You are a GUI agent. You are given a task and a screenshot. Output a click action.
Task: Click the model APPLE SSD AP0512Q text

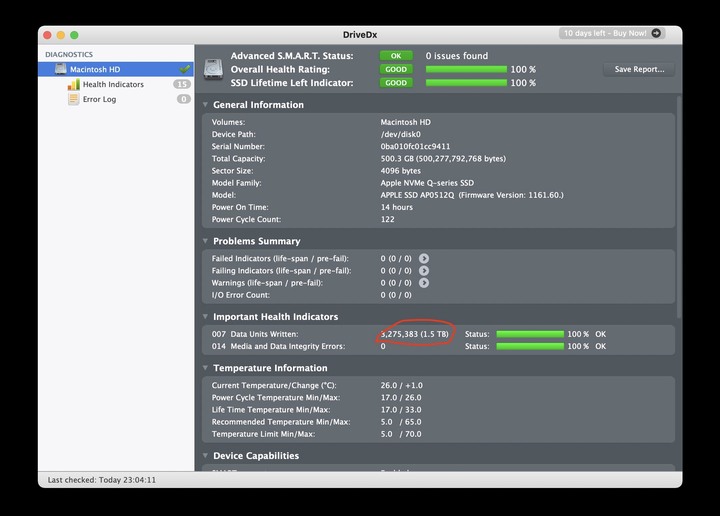point(417,195)
